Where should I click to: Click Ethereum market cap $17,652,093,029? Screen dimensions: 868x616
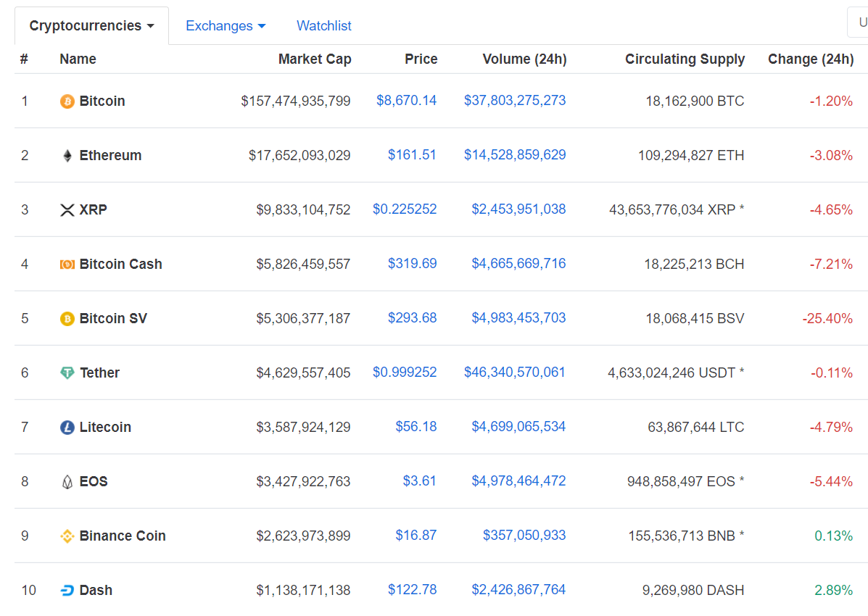299,156
